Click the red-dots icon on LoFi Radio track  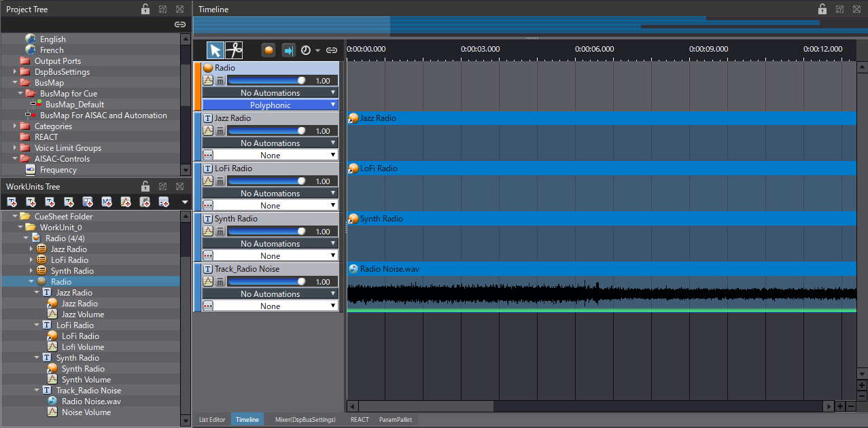tap(208, 205)
